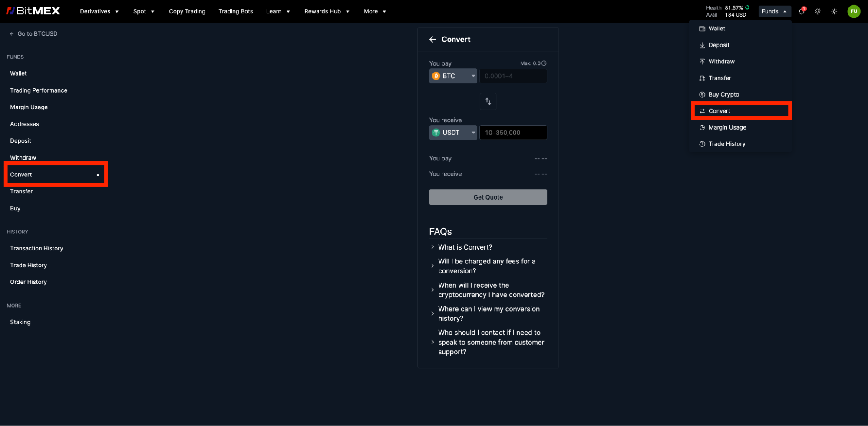Screen dimensions: 868x426
Task: Collapse the Funds dropdown in the header
Action: click(774, 11)
